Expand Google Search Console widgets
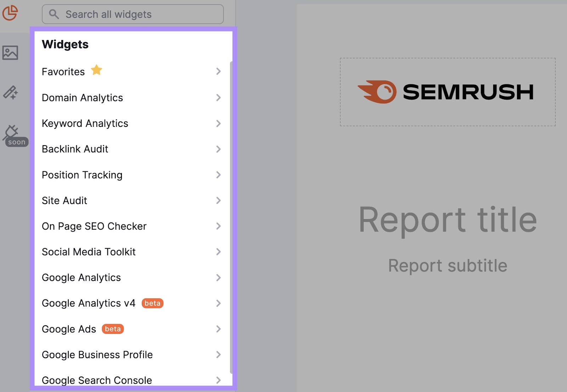This screenshot has width=567, height=392. pos(219,380)
